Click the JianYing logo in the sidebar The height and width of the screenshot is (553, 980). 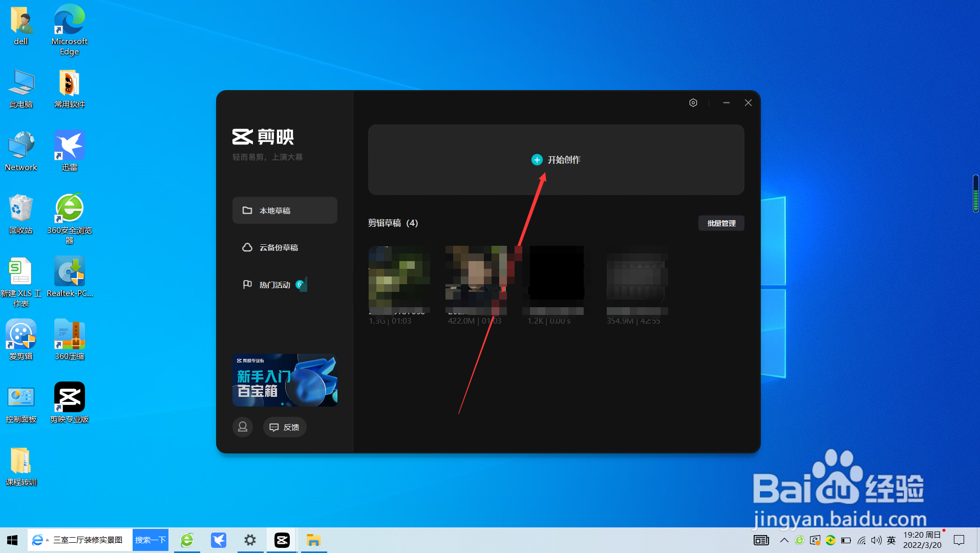coord(263,137)
